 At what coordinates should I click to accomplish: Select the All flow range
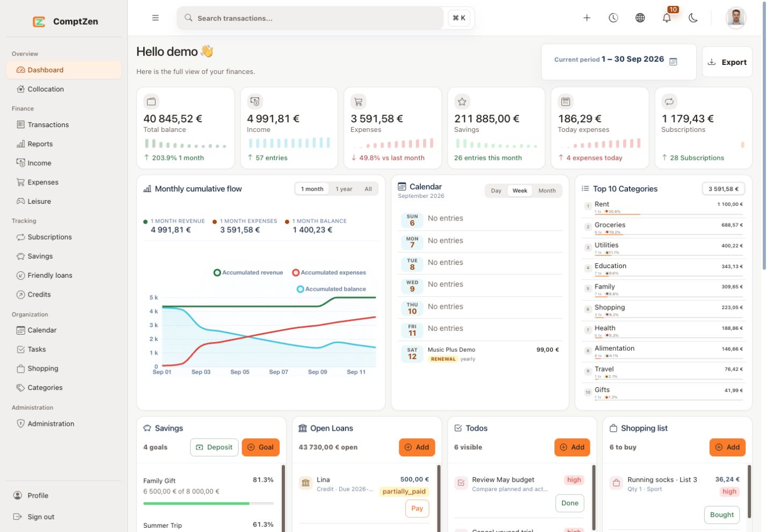(368, 189)
